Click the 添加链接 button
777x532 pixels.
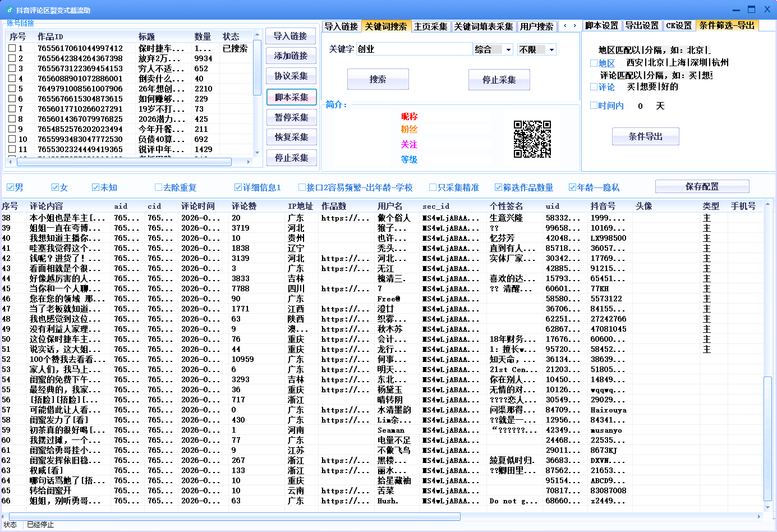coord(291,56)
